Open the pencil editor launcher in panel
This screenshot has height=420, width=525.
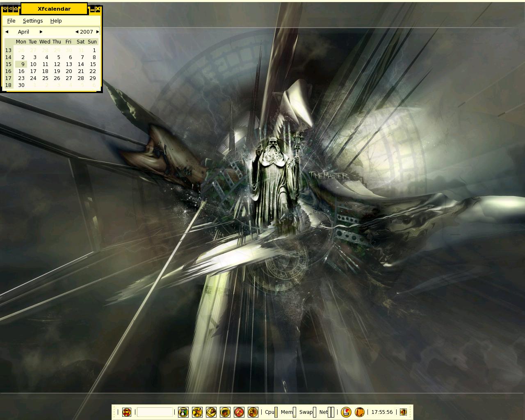pos(211,412)
